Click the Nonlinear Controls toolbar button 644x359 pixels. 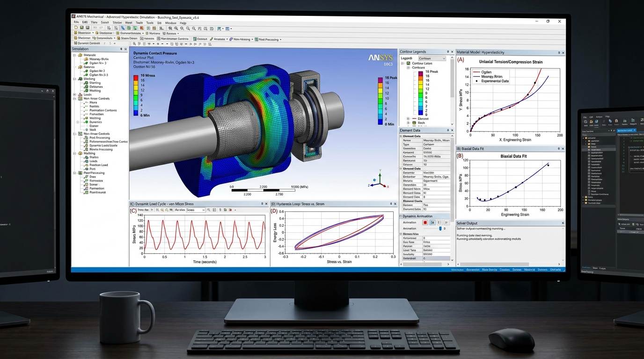[173, 39]
